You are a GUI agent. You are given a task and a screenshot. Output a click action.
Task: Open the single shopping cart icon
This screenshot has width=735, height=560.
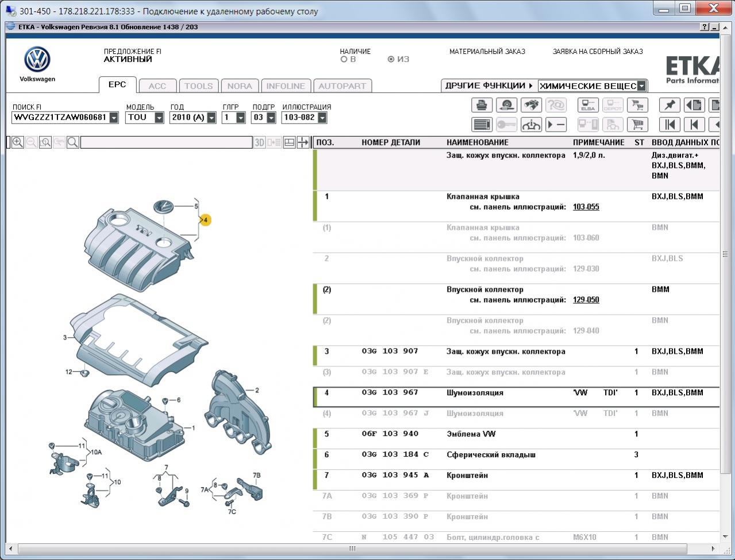[x=637, y=124]
